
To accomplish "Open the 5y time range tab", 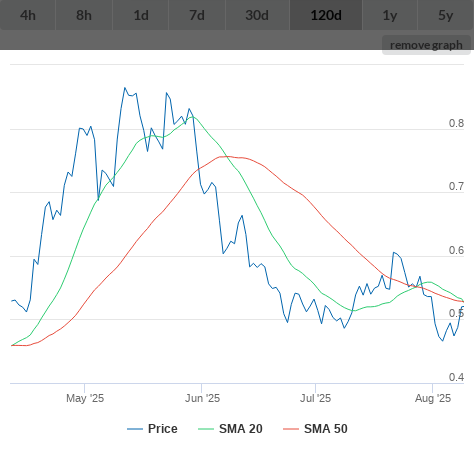I will coord(446,15).
